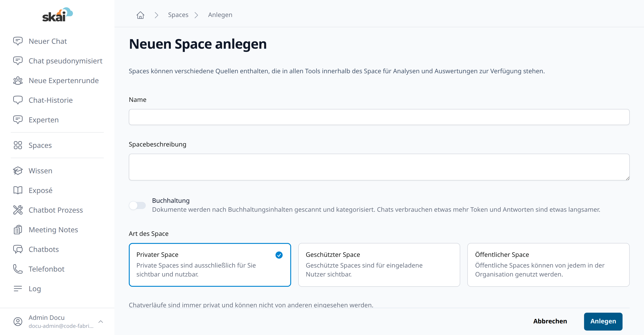Click the Spaces grid icon

point(18,145)
